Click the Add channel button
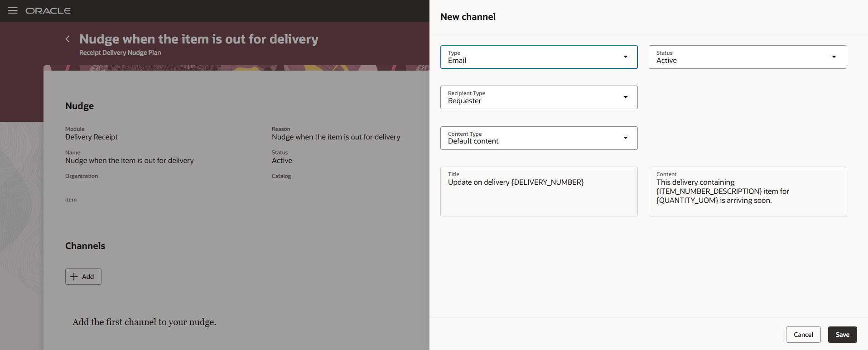The height and width of the screenshot is (350, 868). [x=83, y=277]
